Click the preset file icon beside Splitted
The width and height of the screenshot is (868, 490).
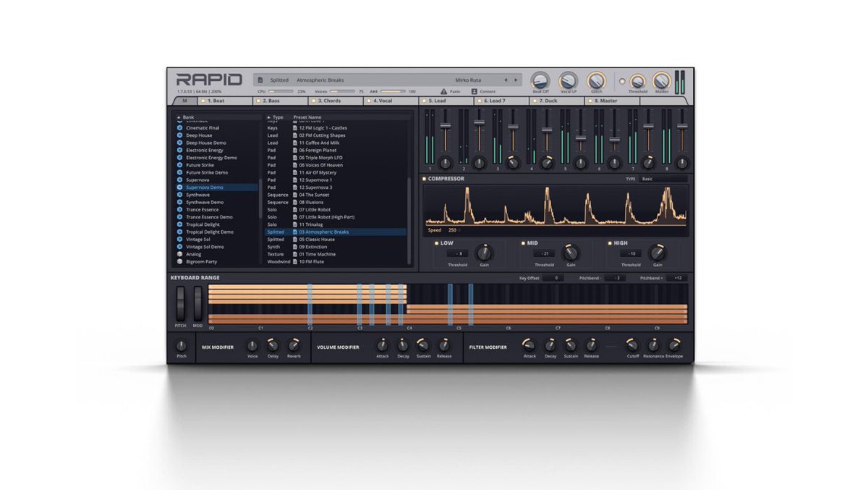click(x=262, y=80)
